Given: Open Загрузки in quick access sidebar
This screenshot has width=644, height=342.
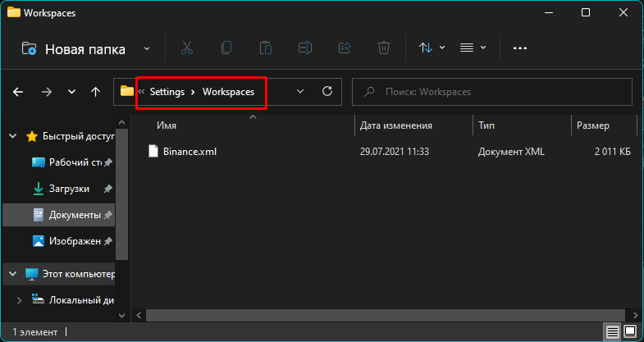Looking at the screenshot, I should tap(69, 189).
